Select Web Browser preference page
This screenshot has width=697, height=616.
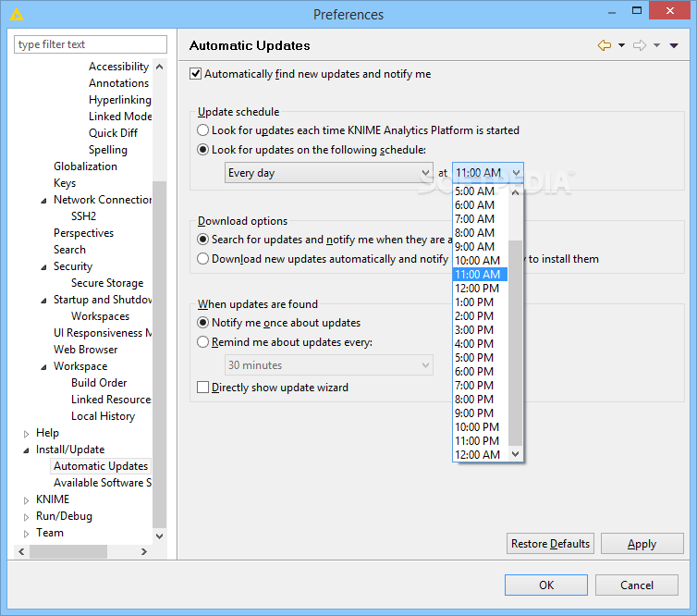pos(85,349)
